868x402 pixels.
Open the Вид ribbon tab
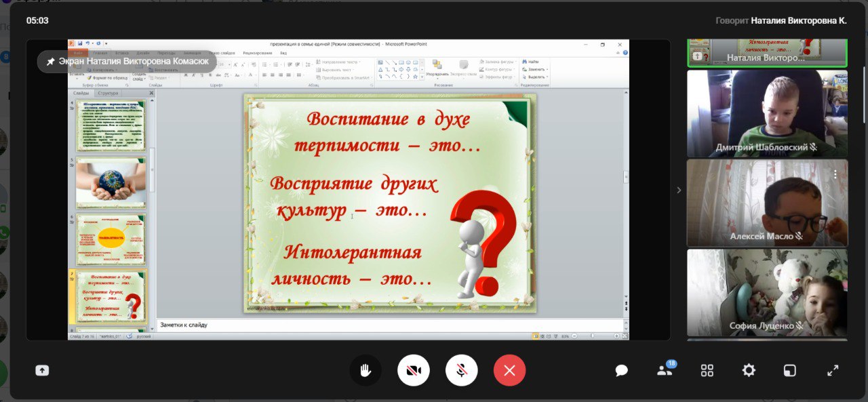(283, 53)
